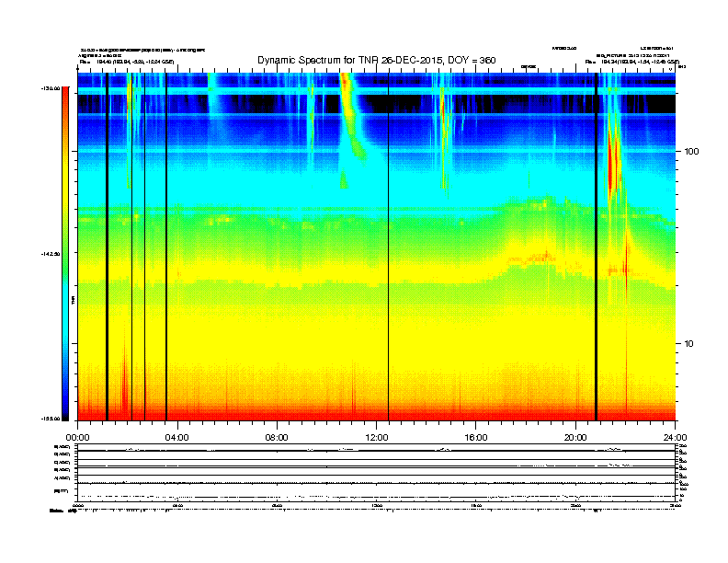Click the 16:00 time axis label
This screenshot has width=728, height=563.
pyautogui.click(x=476, y=437)
